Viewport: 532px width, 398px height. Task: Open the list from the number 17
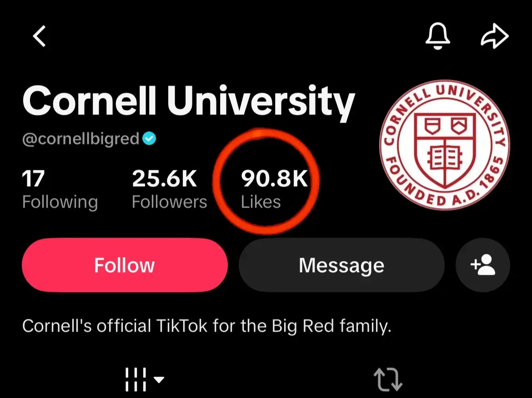33,178
